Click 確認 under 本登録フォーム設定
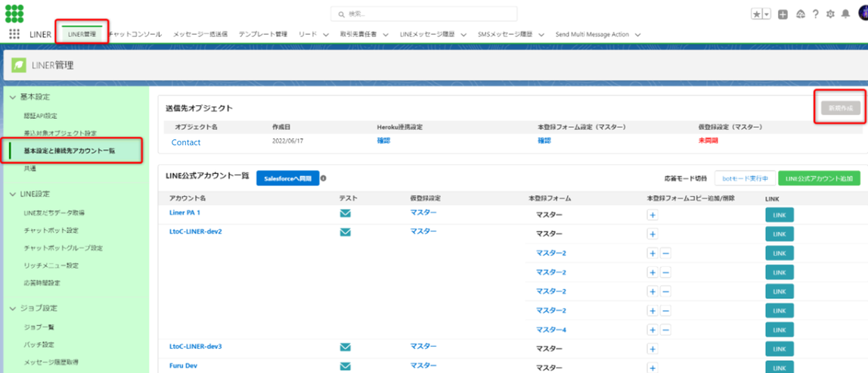Screen dimensions: 868x373 (544, 141)
